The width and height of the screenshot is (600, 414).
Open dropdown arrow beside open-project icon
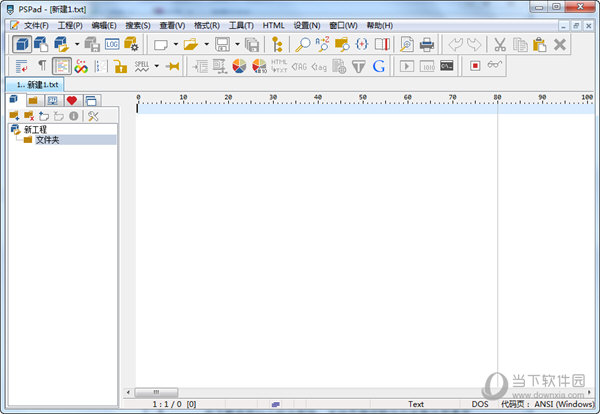tap(77, 44)
